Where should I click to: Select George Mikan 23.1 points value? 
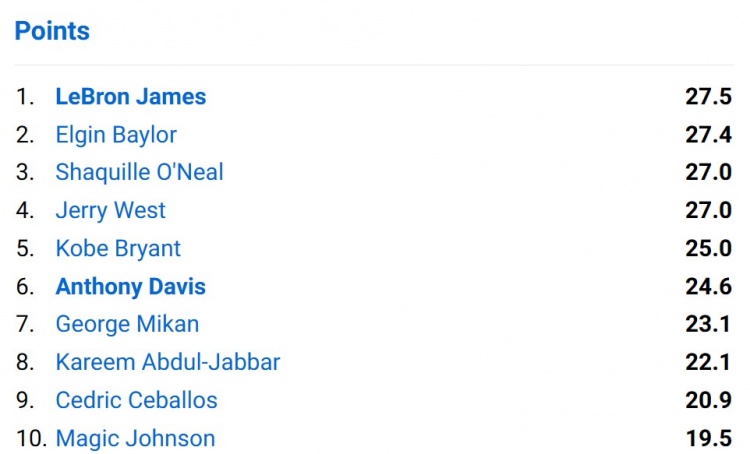pyautogui.click(x=708, y=324)
